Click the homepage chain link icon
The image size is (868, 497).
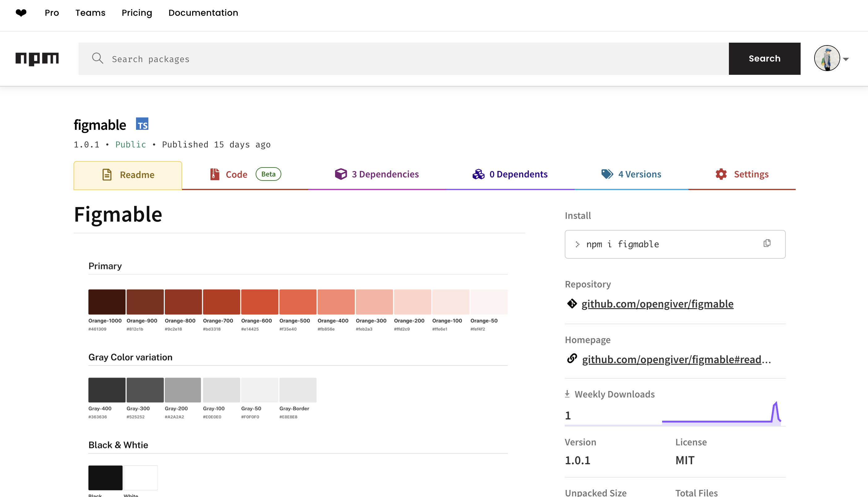coord(572,359)
